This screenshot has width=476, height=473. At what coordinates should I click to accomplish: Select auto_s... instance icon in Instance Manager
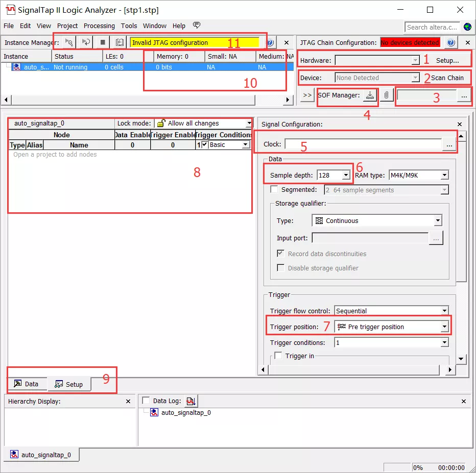click(x=17, y=67)
